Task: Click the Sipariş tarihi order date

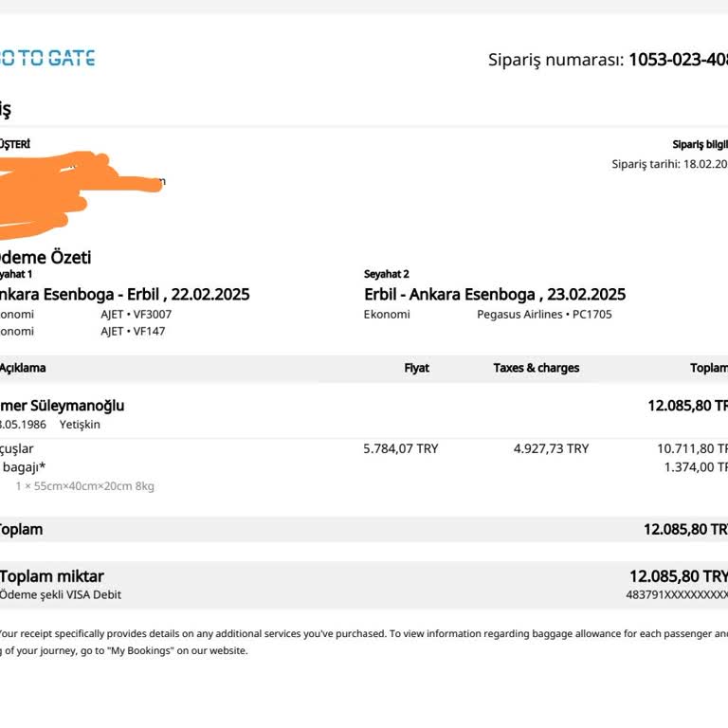Action: point(669,164)
